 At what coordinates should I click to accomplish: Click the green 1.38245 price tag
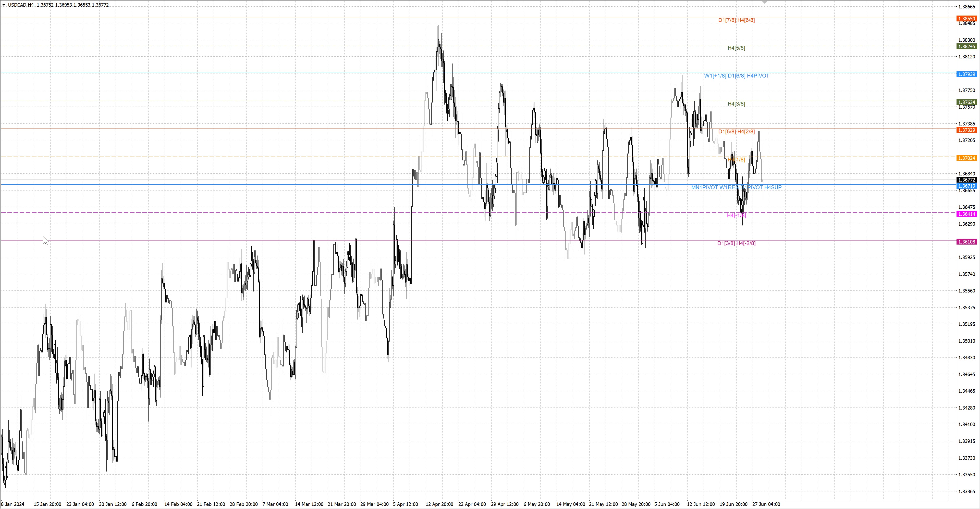click(x=966, y=46)
